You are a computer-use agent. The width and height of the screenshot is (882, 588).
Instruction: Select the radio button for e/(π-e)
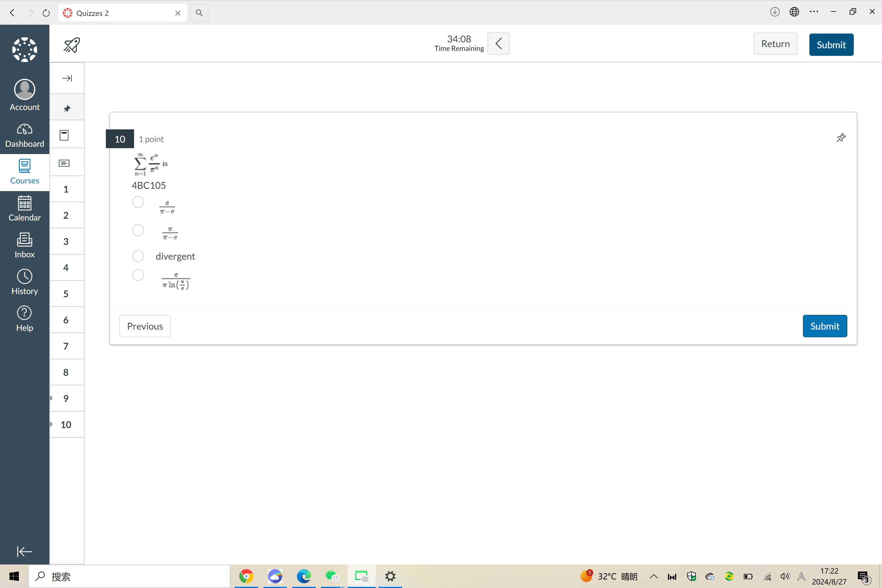click(138, 202)
